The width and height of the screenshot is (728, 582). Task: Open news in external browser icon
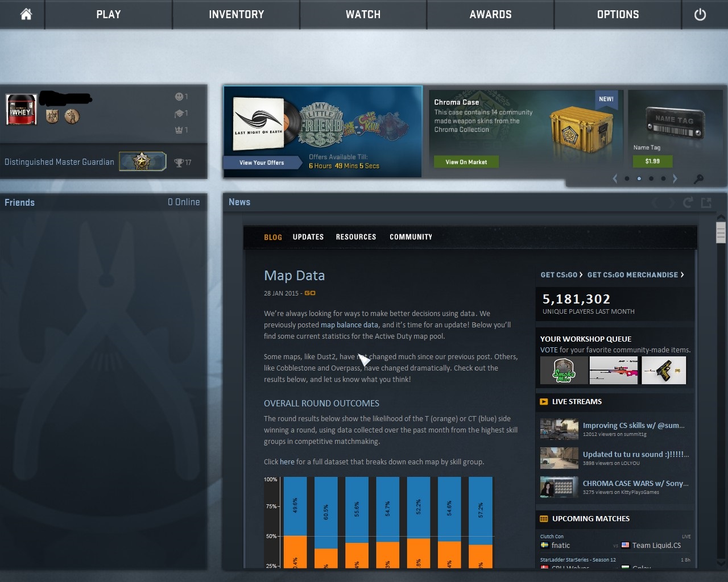pyautogui.click(x=706, y=202)
